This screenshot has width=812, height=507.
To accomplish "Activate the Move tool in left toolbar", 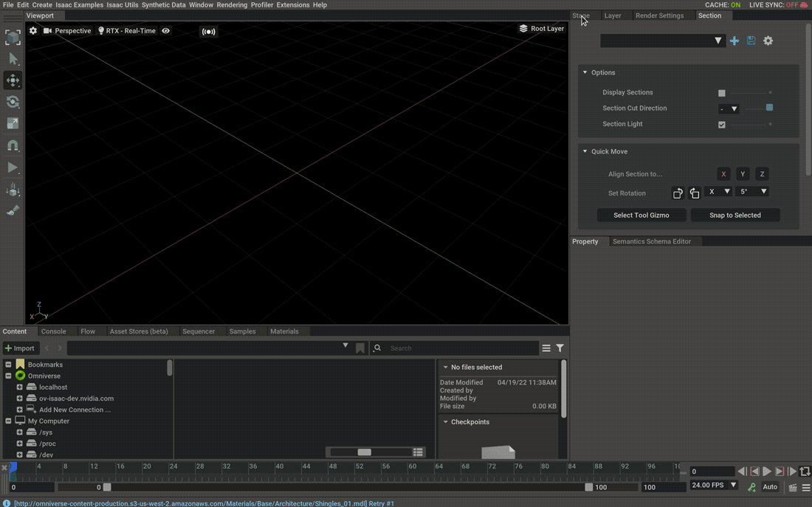I will (x=13, y=80).
